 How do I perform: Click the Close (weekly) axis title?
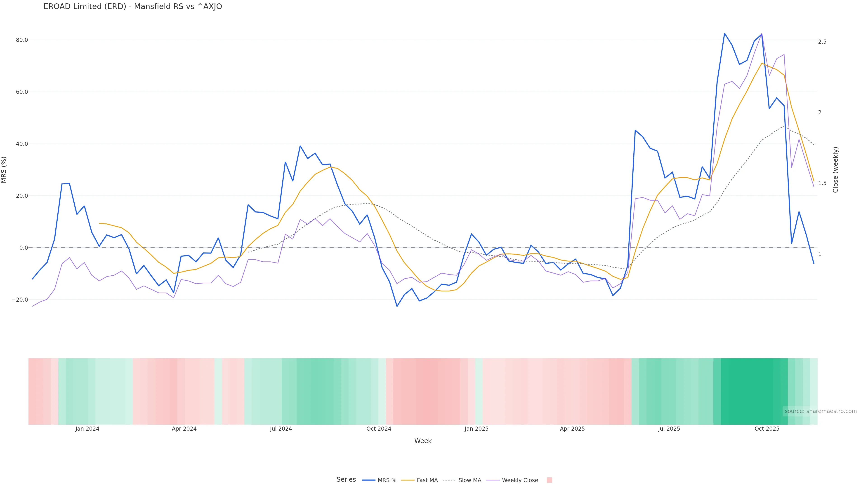835,169
